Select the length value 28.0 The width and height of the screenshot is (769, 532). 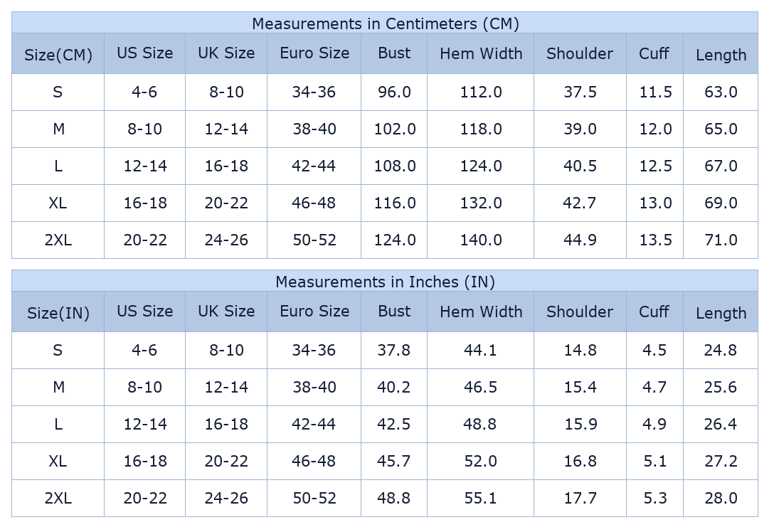[x=721, y=499]
